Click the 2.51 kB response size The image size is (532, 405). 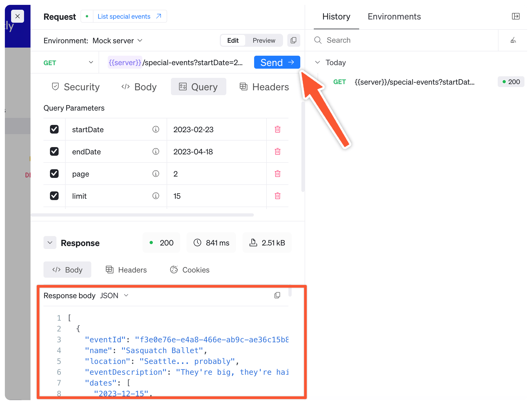coord(267,243)
